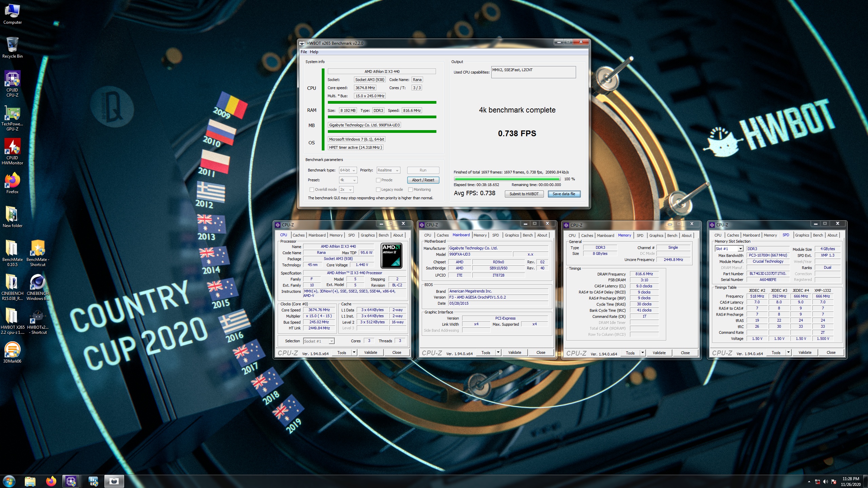The image size is (868, 488).
Task: Click Validate in the first CPU-Z window
Action: (x=370, y=352)
